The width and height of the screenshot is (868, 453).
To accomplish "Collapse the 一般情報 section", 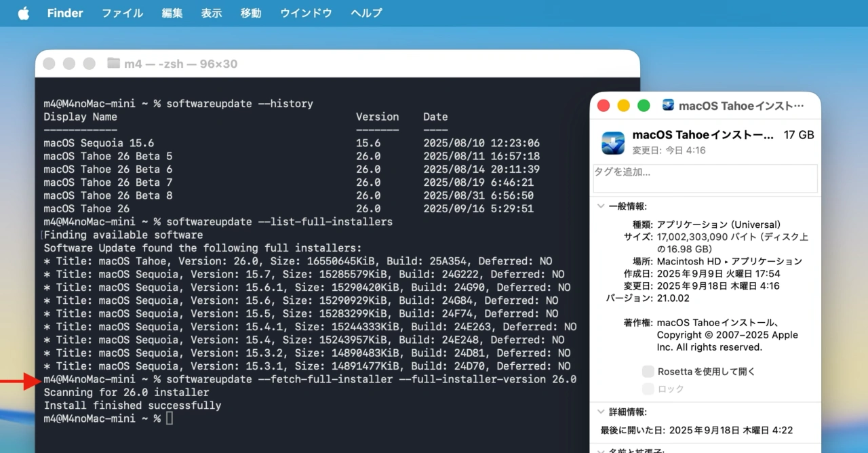I will (x=600, y=206).
